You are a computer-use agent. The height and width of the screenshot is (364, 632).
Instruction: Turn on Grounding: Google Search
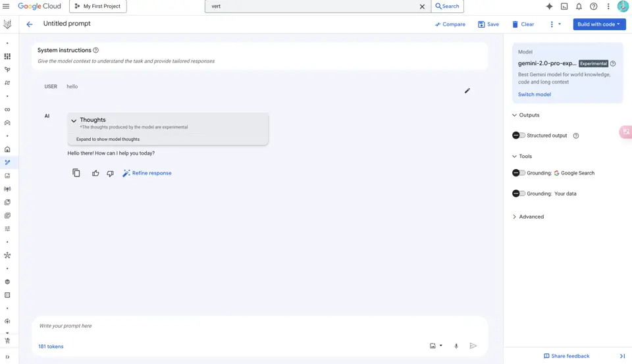click(519, 173)
